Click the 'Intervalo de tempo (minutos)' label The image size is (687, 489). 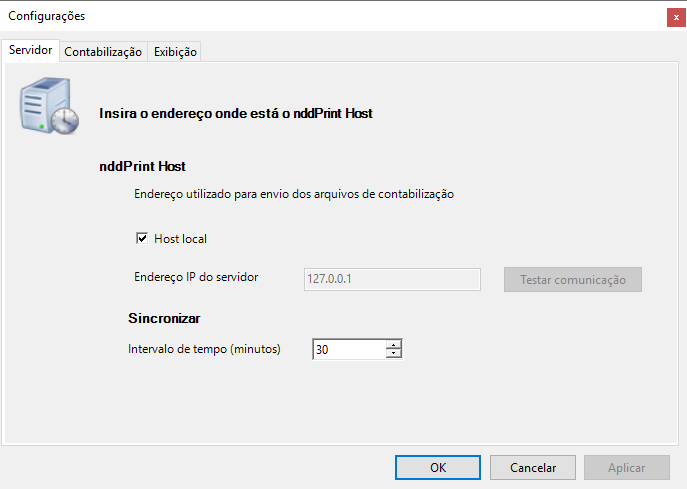[204, 349]
